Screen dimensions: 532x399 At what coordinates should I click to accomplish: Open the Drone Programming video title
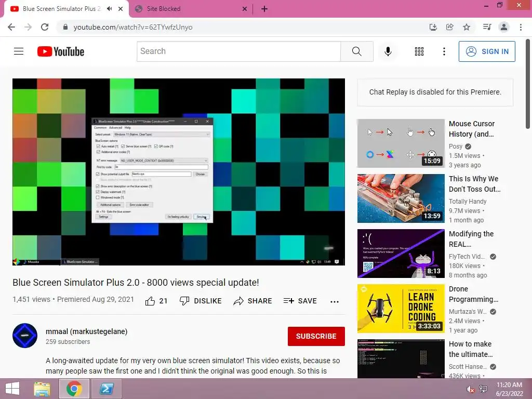tap(473, 294)
